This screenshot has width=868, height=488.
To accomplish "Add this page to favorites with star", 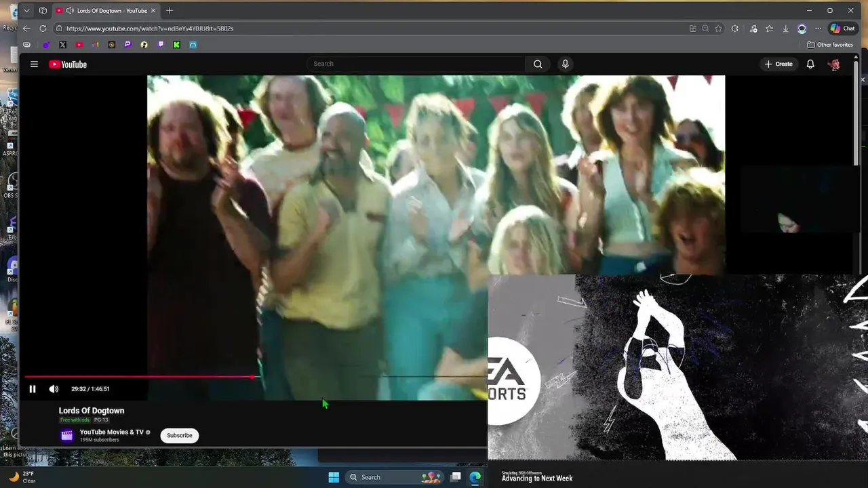I will pos(718,28).
